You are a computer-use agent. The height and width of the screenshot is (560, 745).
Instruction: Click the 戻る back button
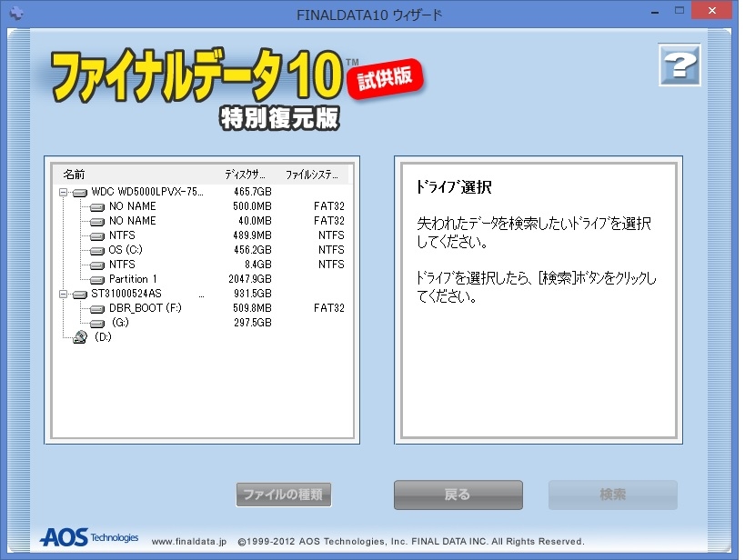(x=458, y=495)
